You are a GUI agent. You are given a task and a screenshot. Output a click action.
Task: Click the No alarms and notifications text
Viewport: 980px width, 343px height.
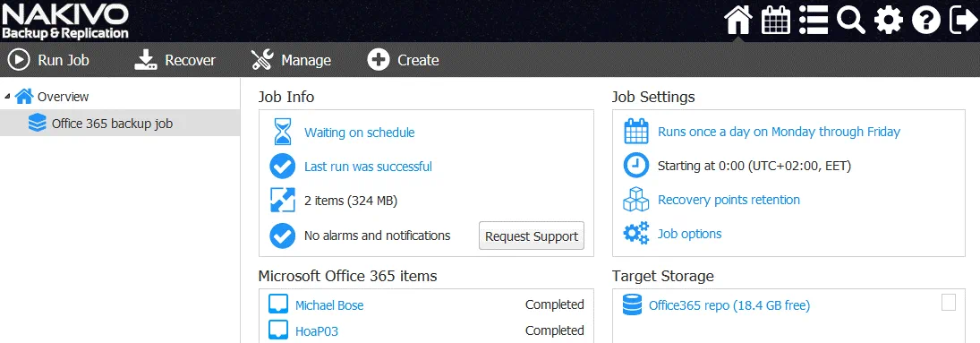(377, 236)
